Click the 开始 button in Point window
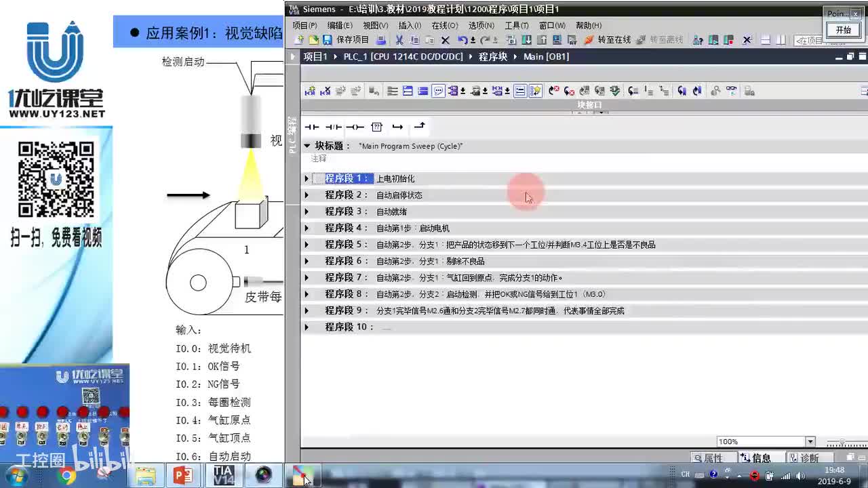868x488 pixels. [x=843, y=30]
